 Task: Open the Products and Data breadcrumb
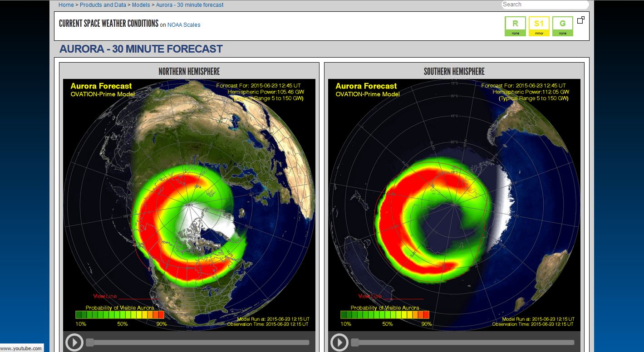(103, 5)
